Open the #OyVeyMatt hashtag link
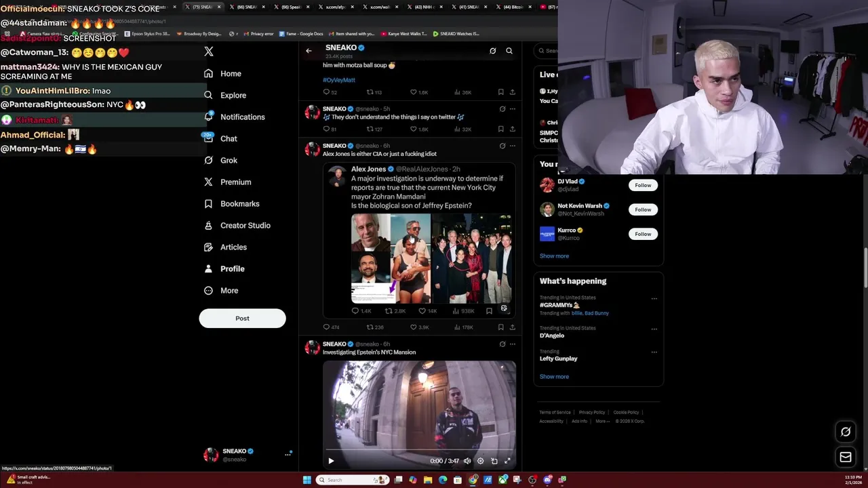 tap(339, 80)
